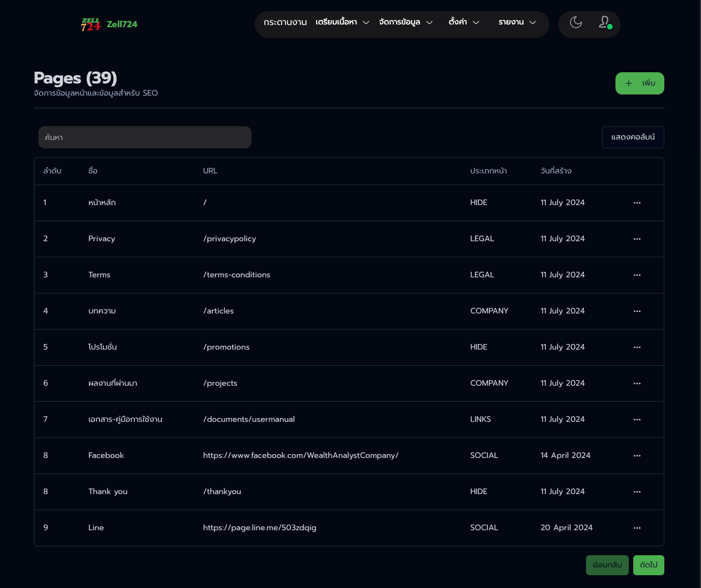The width and height of the screenshot is (701, 588).
Task: Click SOCIAL type in Facebook row
Action: coord(484,456)
